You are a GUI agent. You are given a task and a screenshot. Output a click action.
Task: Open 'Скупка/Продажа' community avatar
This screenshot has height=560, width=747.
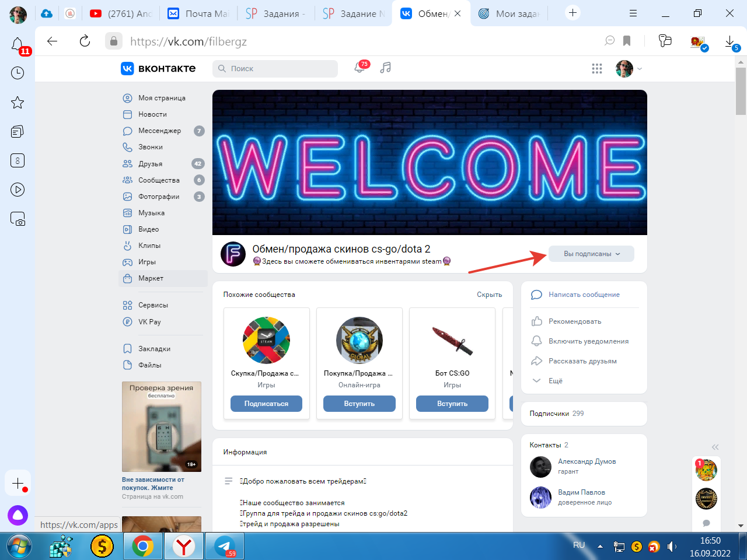(x=266, y=341)
